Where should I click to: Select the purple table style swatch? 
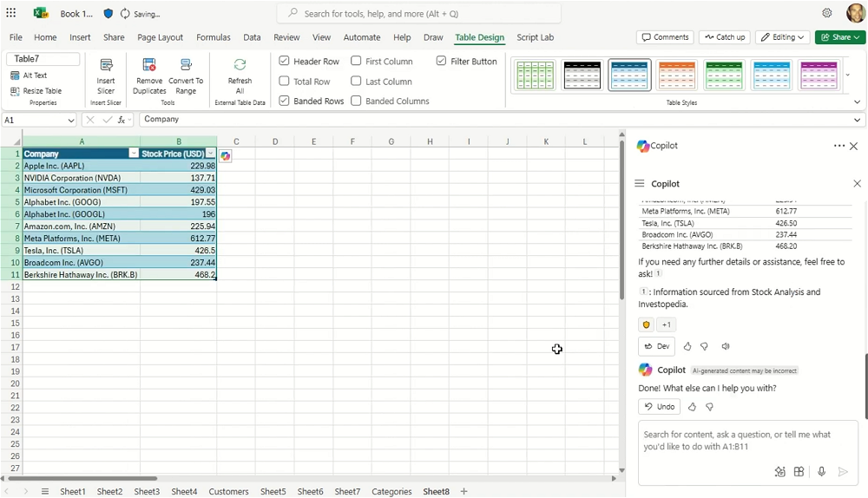pyautogui.click(x=819, y=75)
